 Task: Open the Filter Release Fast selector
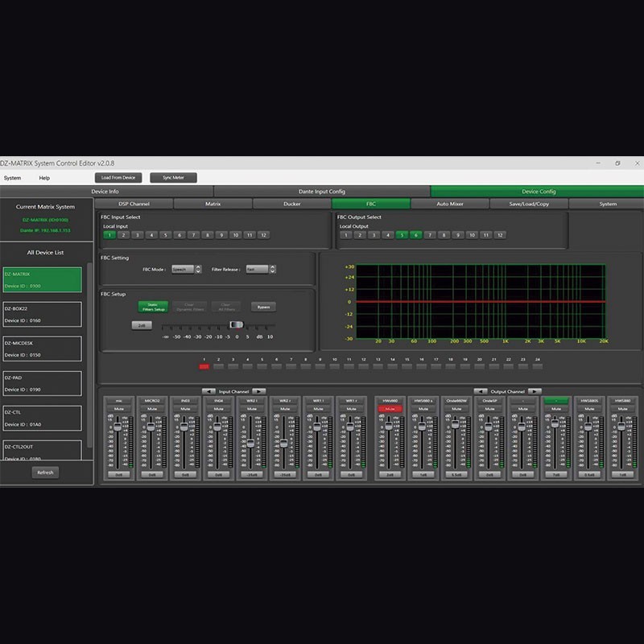[x=257, y=270]
